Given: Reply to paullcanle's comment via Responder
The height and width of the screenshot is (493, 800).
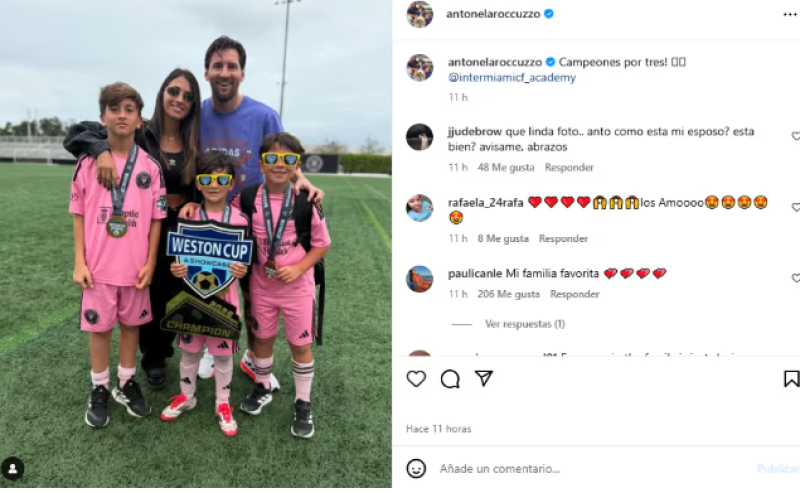Looking at the screenshot, I should [574, 294].
